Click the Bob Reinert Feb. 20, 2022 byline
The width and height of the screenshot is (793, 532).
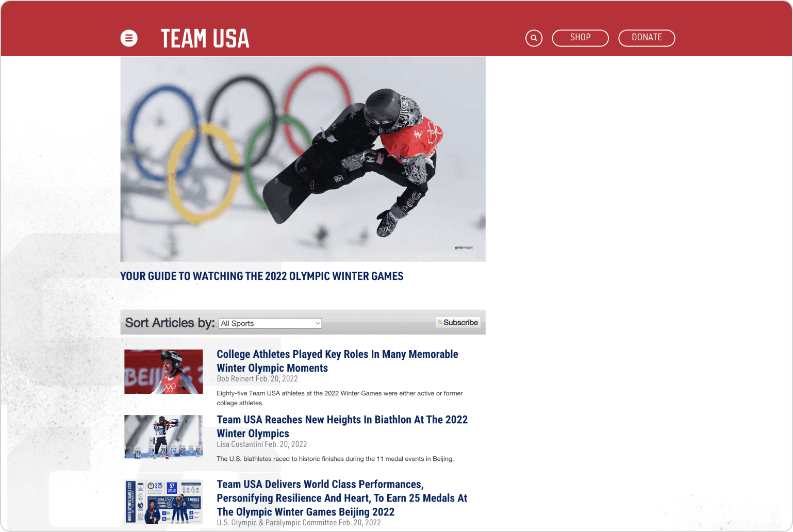257,379
